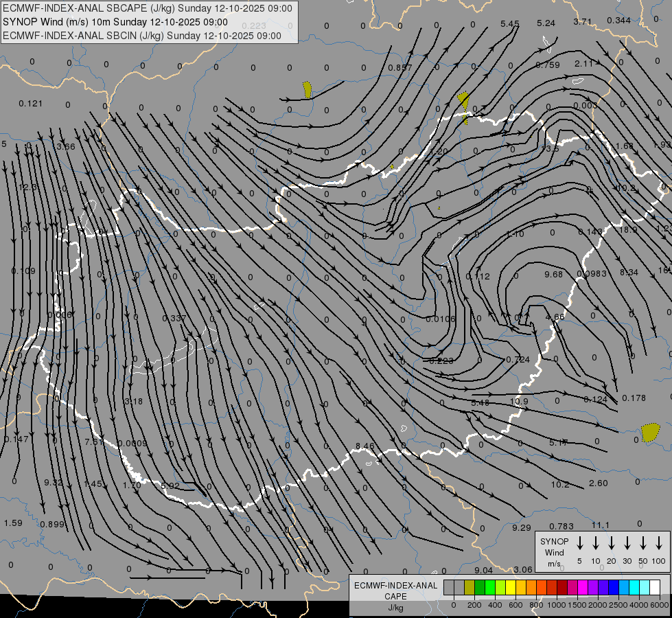Screen dimensions: 672x618
Task: Click the 400 tick label on CAPE scale
Action: tap(495, 605)
